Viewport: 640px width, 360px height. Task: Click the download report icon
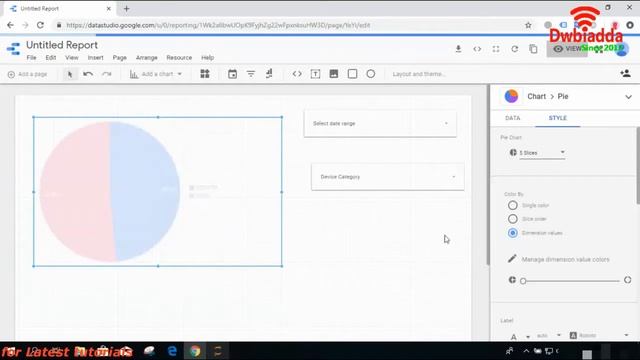coord(458,49)
